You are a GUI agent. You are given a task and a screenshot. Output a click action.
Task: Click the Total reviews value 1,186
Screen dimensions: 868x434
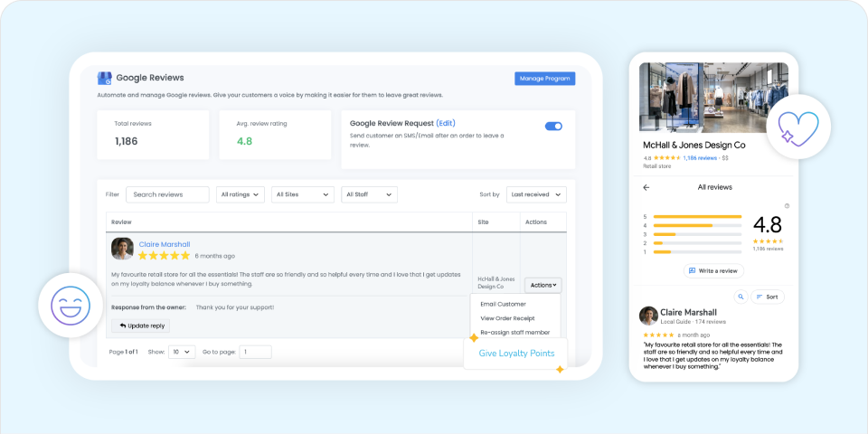[x=127, y=141]
